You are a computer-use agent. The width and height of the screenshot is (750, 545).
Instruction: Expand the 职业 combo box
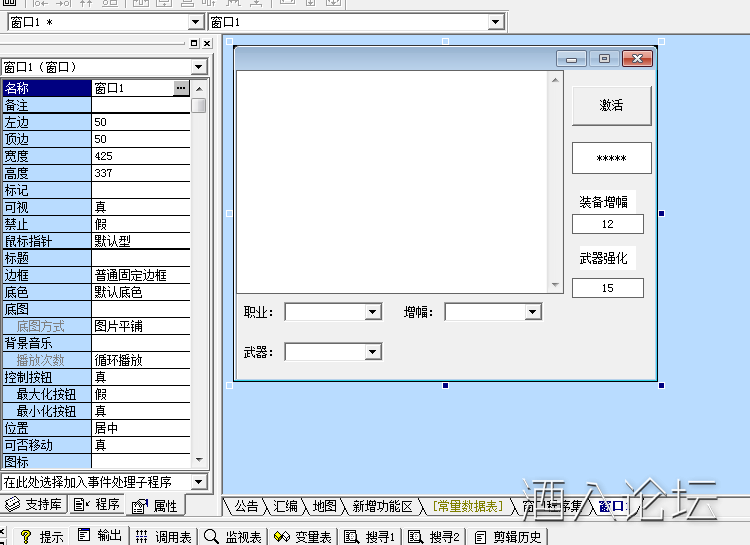tap(373, 312)
